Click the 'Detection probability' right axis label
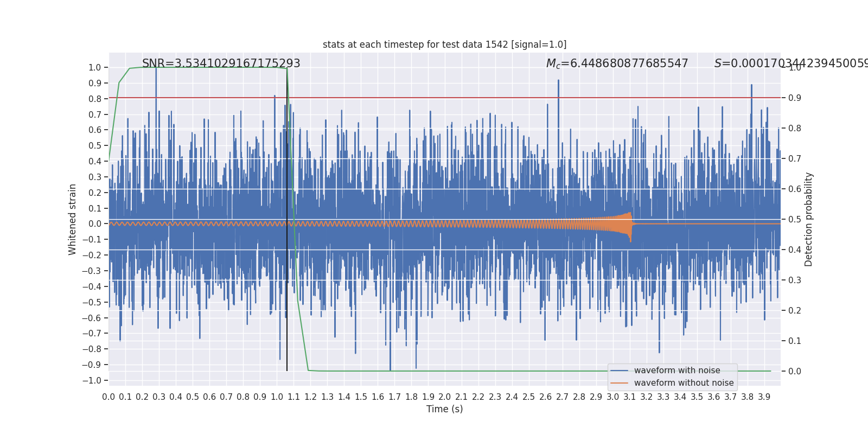The image size is (868, 434). point(809,219)
